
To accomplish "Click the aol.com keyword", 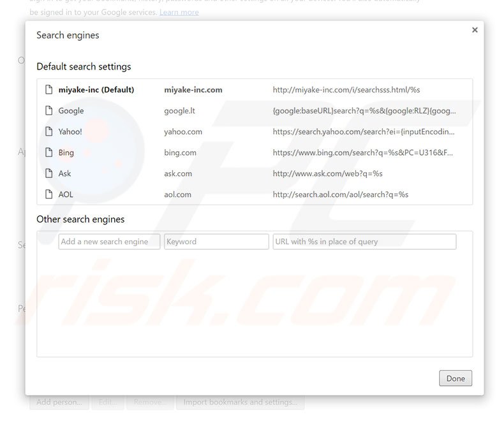I will [x=177, y=194].
